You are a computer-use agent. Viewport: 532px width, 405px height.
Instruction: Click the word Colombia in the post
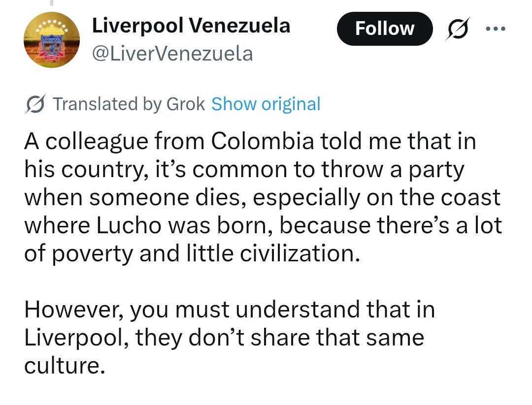263,141
